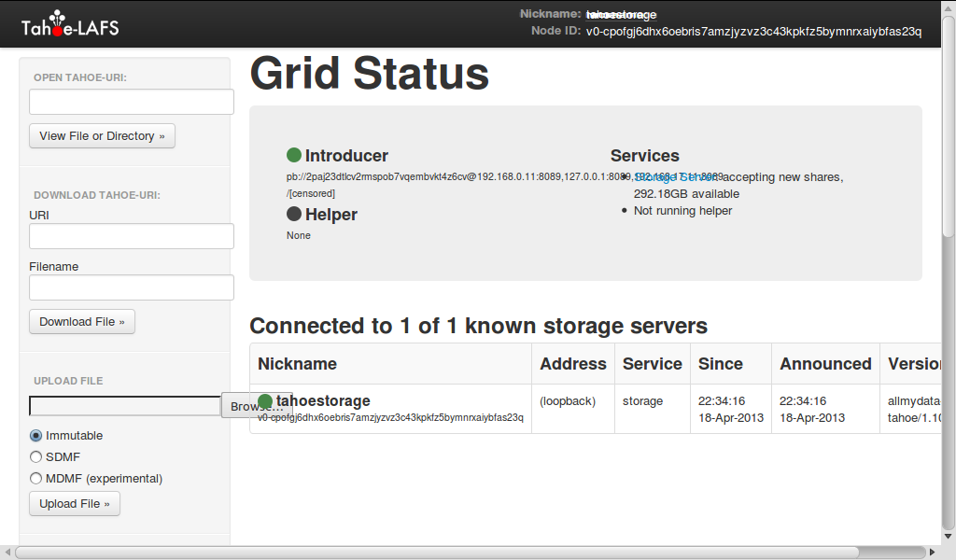Screen dimensions: 956x560
Task: Click View File or Directory button
Action: click(x=102, y=136)
